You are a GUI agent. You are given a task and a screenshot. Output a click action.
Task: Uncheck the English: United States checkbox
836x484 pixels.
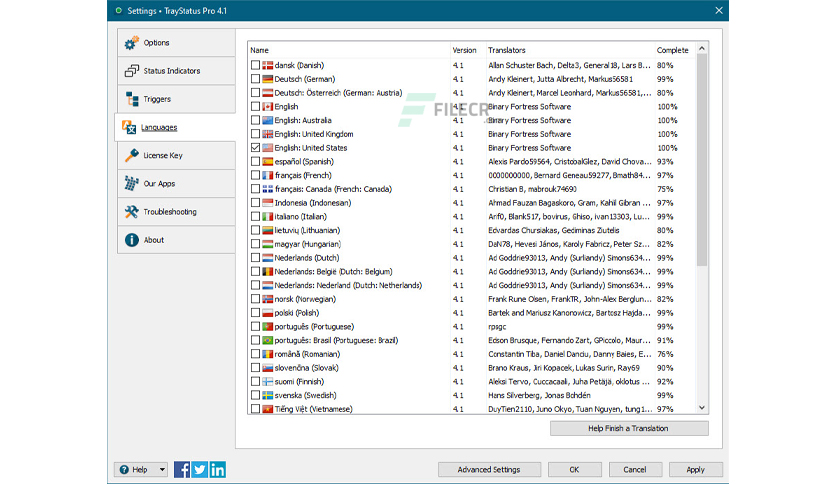255,148
